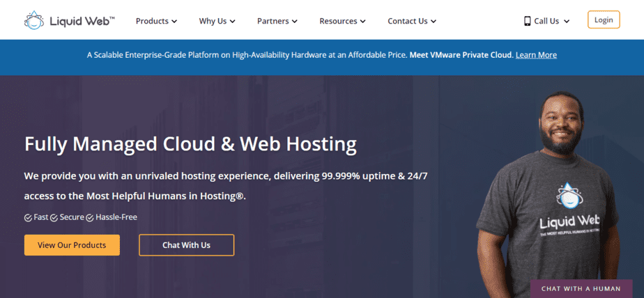Expand the Products chevron arrow

point(174,22)
